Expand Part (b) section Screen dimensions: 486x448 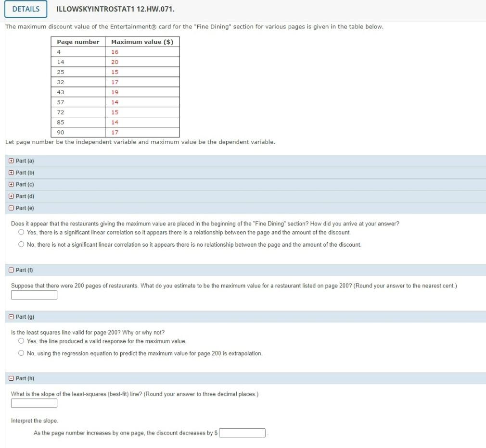[12, 173]
